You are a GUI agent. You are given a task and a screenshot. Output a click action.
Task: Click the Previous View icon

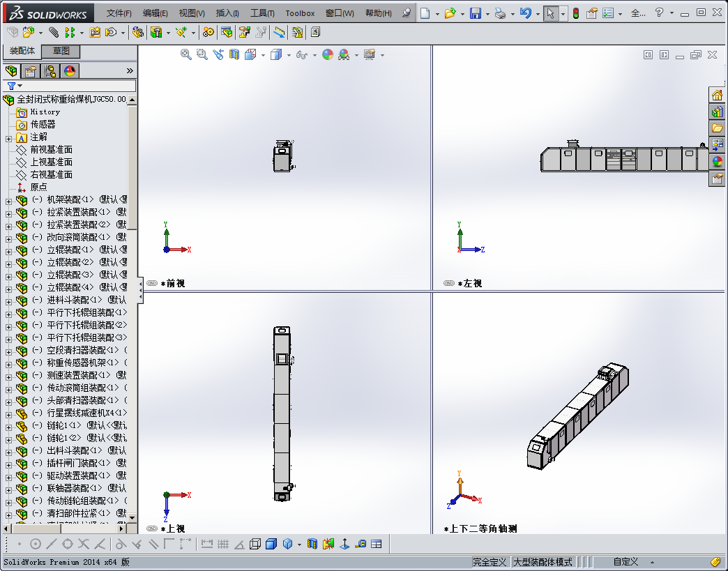[218, 54]
